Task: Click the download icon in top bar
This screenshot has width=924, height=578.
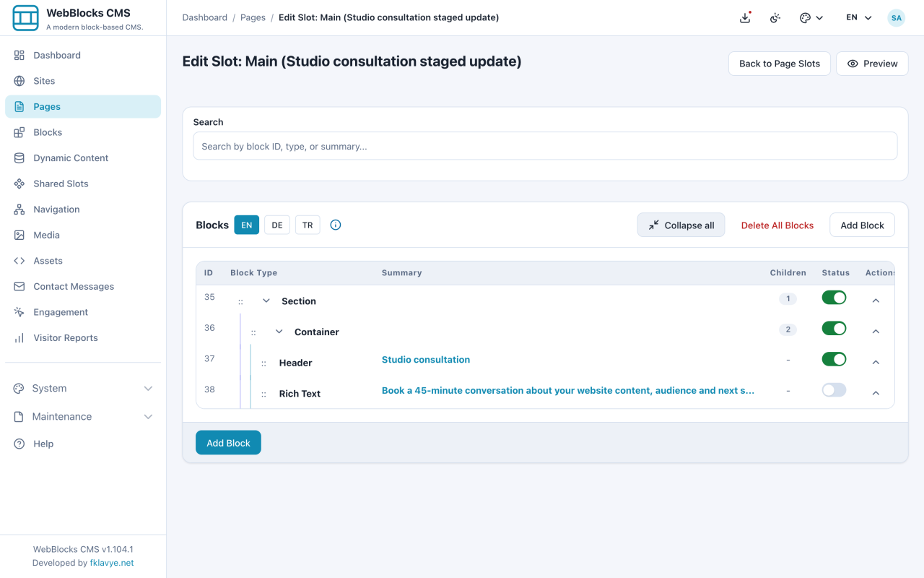Action: [745, 18]
